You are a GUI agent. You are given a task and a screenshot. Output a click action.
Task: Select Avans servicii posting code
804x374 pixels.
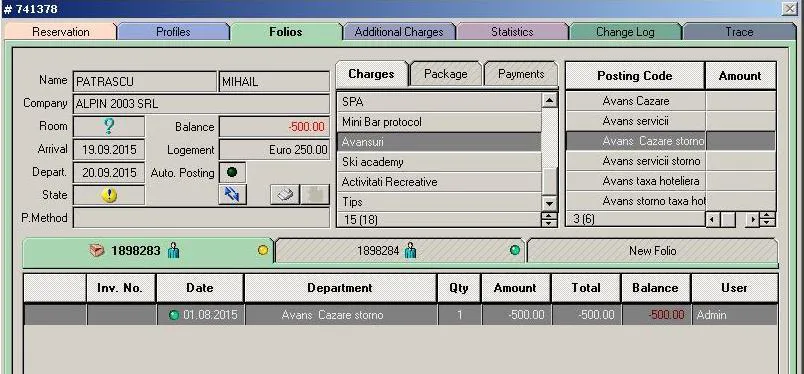636,121
